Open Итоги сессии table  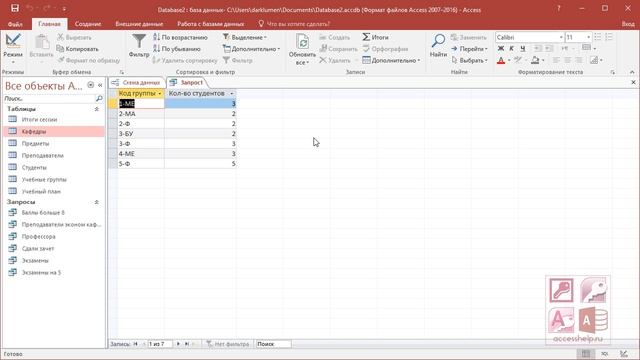(53, 120)
